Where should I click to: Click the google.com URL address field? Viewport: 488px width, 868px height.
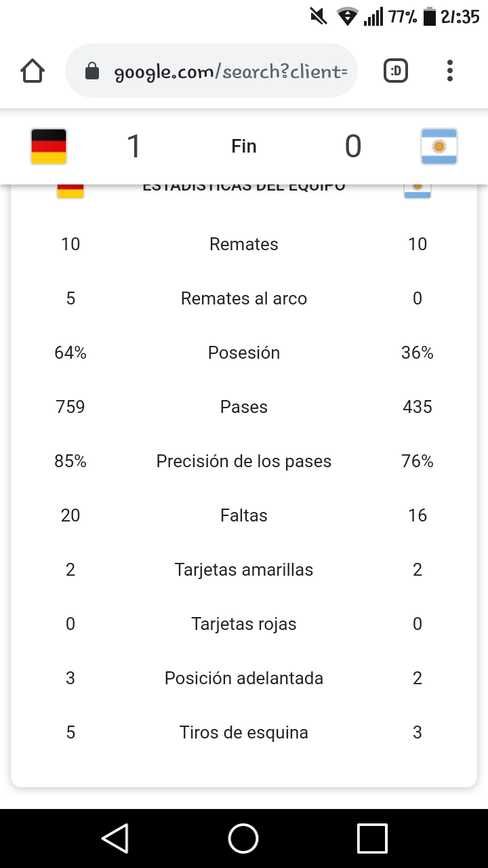pos(211,71)
